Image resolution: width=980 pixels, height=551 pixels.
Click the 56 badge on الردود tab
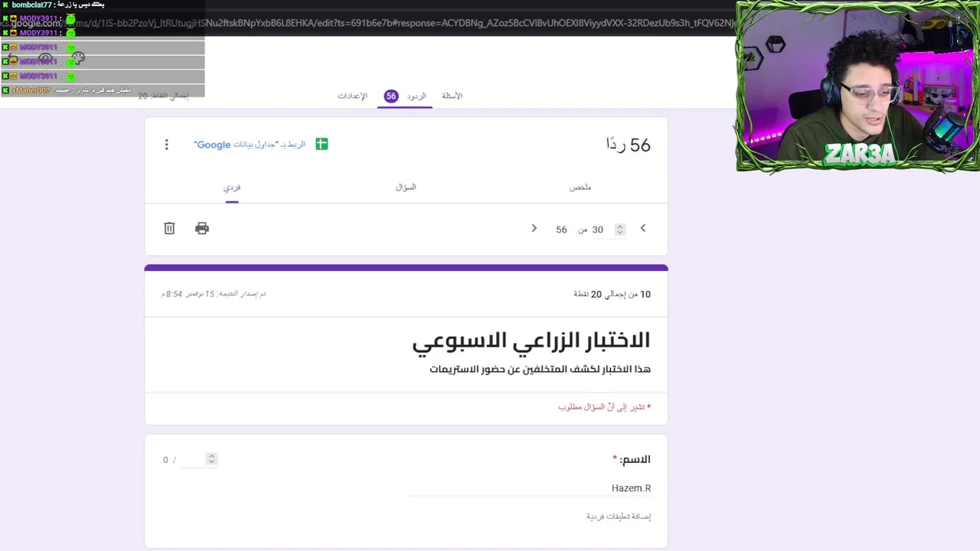tap(391, 96)
